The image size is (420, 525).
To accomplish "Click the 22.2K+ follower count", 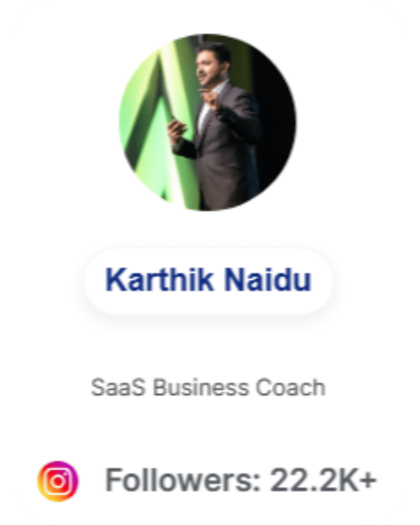I will coord(324,481).
